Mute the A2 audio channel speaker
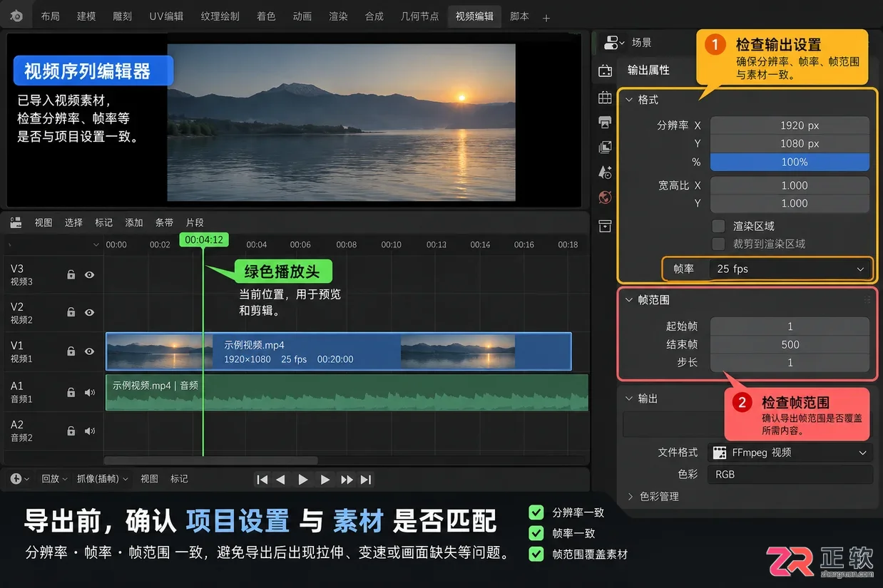The width and height of the screenshot is (883, 588). pos(90,430)
